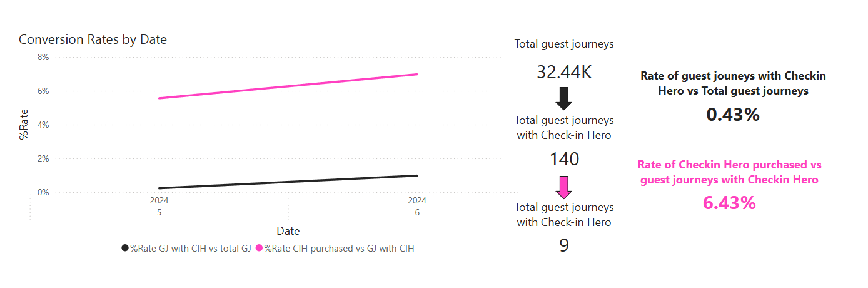The image size is (868, 288).
Task: Click the pink conversion rate line
Action: pos(288,86)
